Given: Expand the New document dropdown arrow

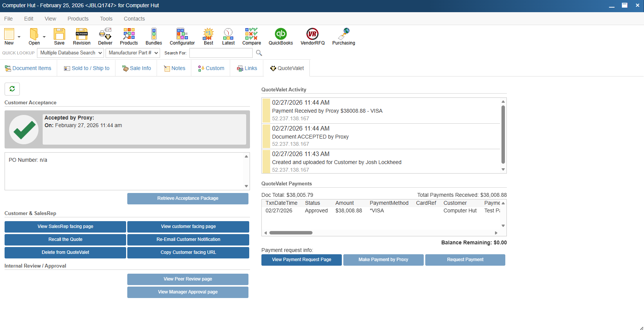Looking at the screenshot, I should (19, 37).
